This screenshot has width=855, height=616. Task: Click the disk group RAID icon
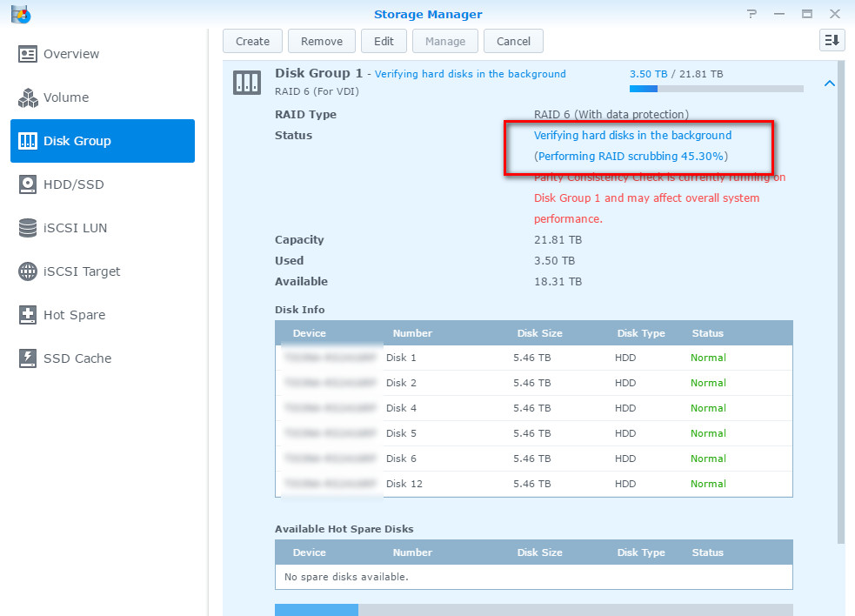(247, 82)
